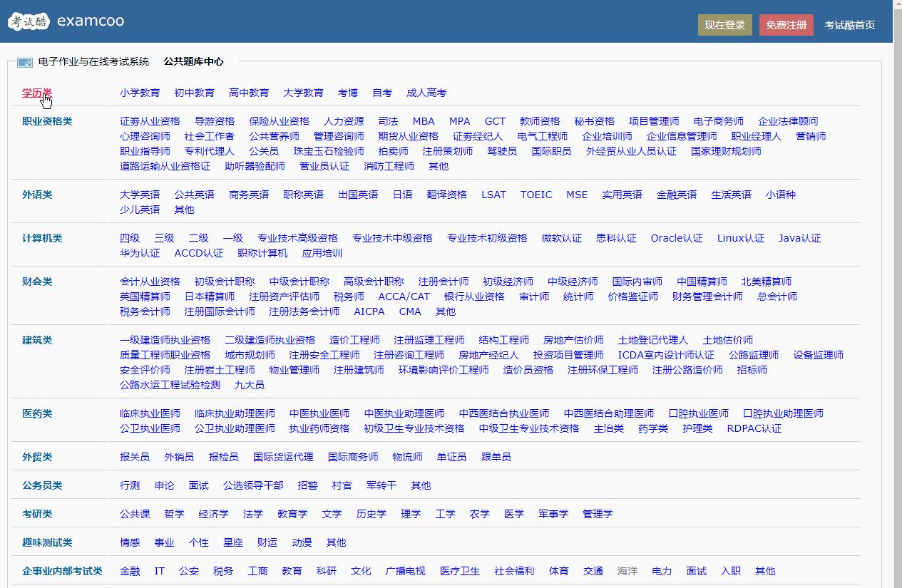
Task: Open 一级建造师执业资格 under 建筑类
Action: (x=166, y=340)
